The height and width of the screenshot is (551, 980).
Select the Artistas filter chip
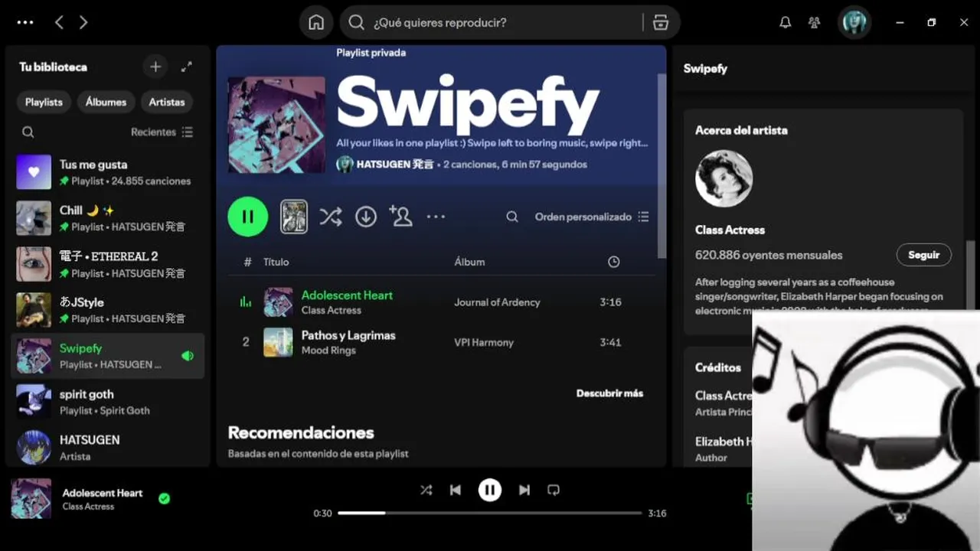(x=167, y=102)
